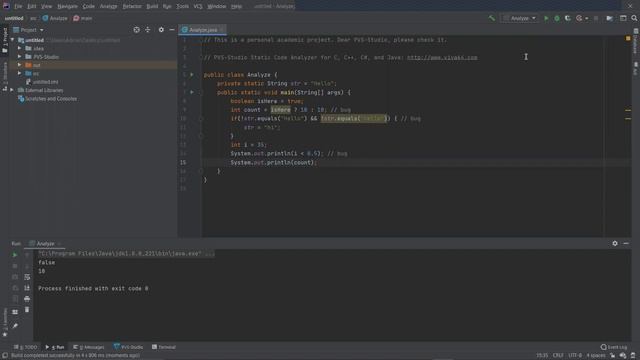Screen dimensions: 640x360
Task: Run Analyze with the green play button
Action: coord(546,18)
